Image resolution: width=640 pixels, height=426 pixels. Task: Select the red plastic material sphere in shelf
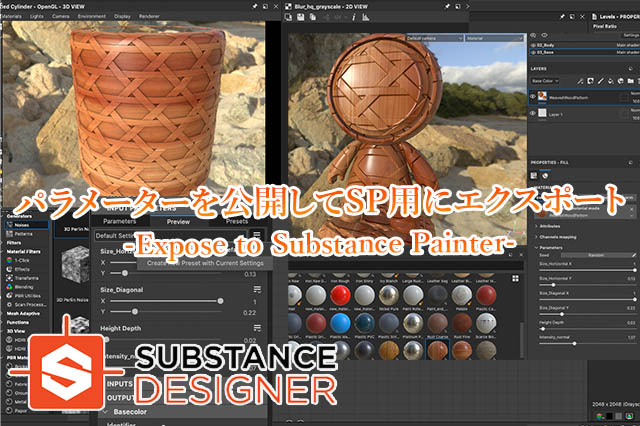tap(340, 295)
